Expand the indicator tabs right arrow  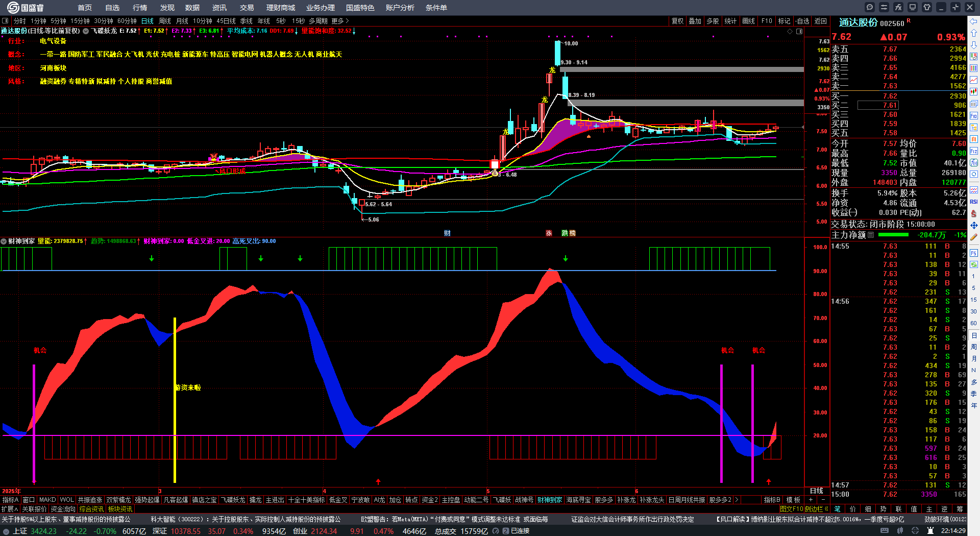tap(736, 500)
